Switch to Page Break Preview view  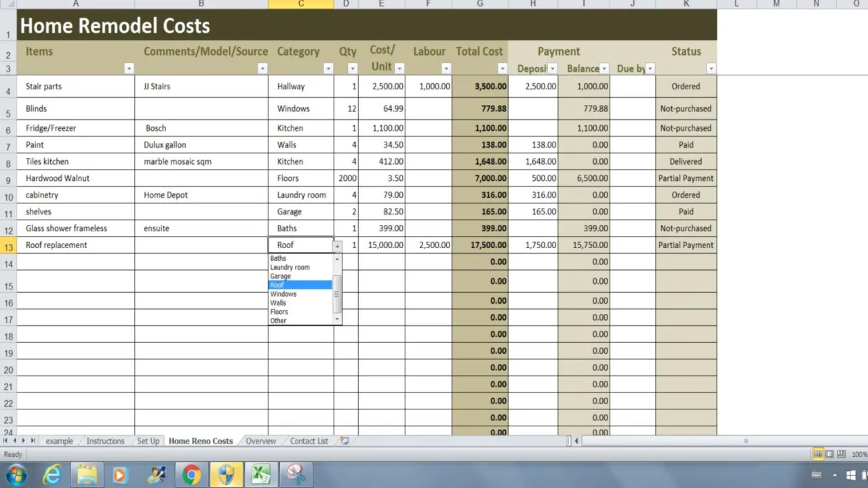point(841,454)
